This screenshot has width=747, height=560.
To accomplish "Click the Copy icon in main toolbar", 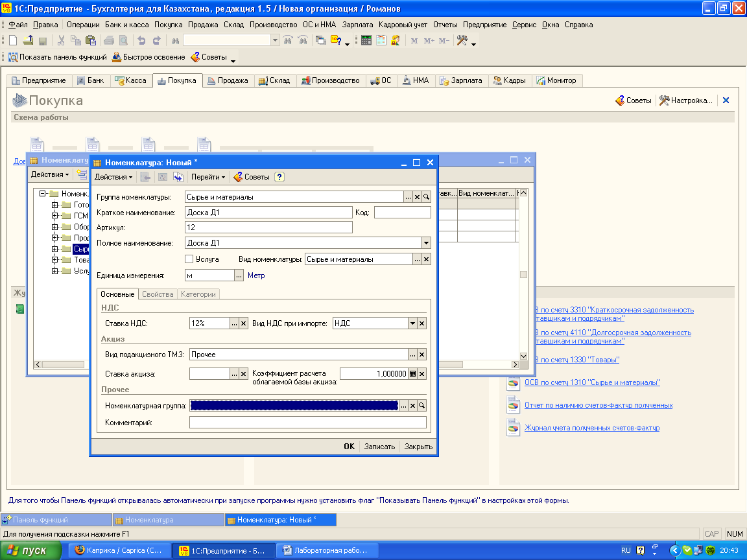I will click(x=75, y=41).
